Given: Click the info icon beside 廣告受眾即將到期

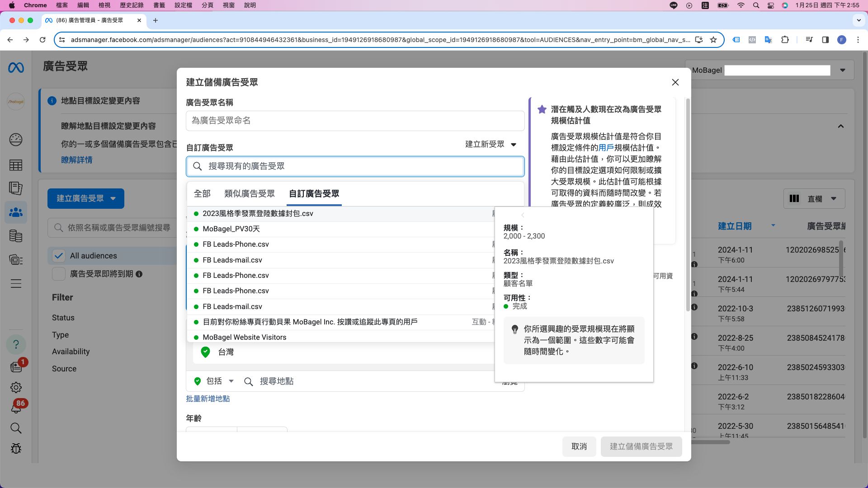Looking at the screenshot, I should coord(139,274).
